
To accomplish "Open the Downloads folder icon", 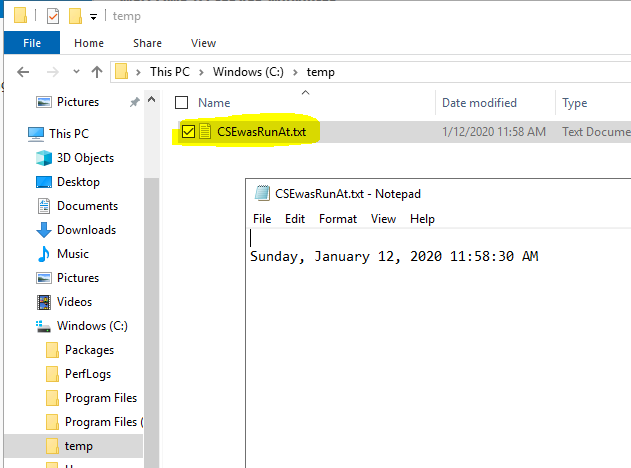I will (44, 230).
